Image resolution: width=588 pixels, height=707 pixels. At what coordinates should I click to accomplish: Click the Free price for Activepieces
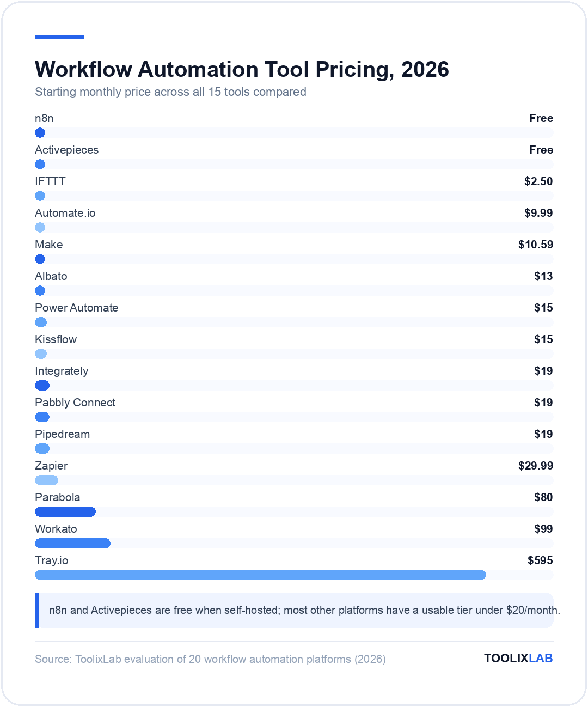coord(541,150)
